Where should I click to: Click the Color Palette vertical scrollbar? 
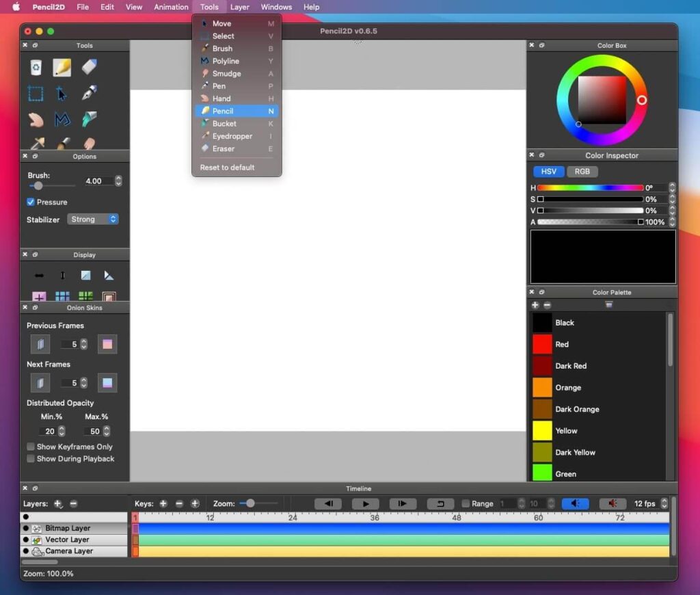pyautogui.click(x=670, y=339)
